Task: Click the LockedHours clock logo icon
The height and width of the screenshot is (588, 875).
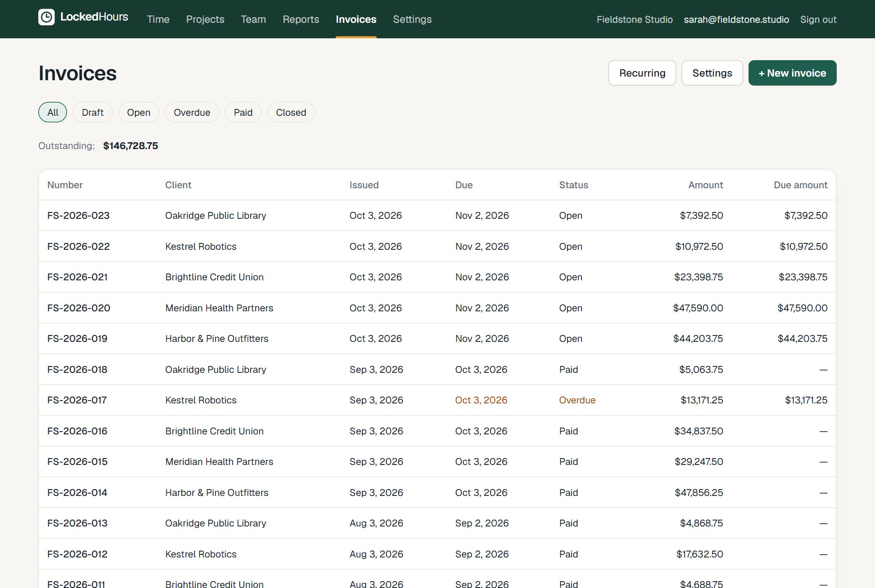Action: [46, 17]
